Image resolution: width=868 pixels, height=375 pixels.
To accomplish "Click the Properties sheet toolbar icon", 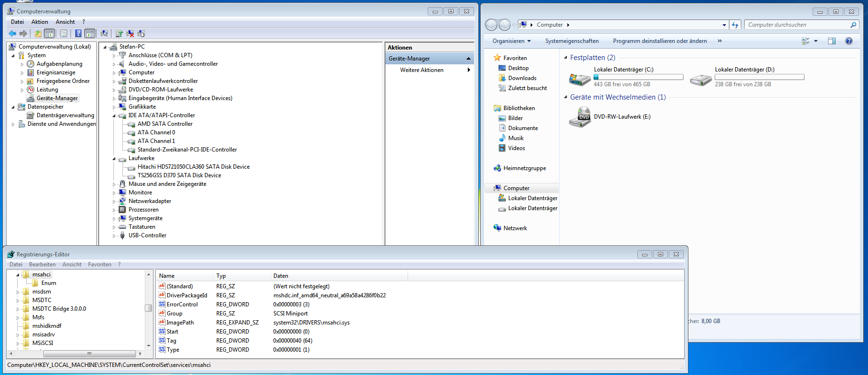I will 63,33.
